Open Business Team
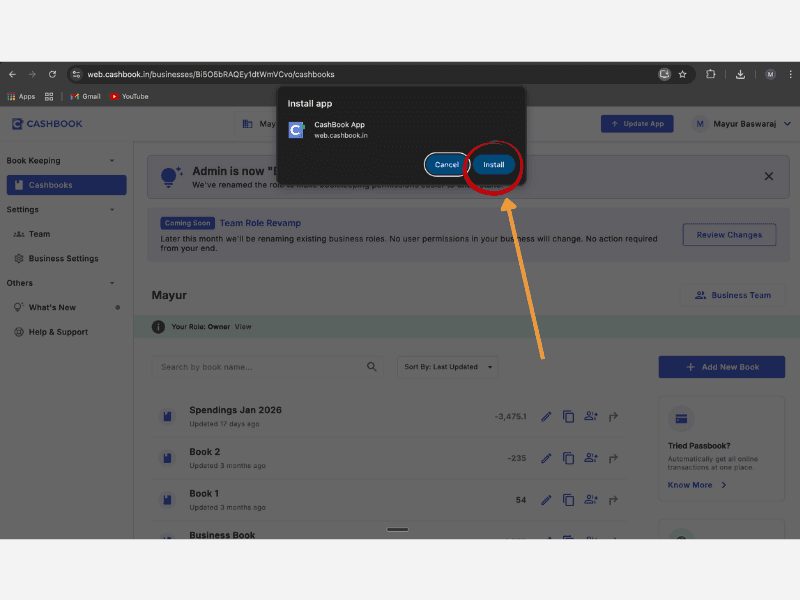Viewport: 800px width, 600px height. (733, 295)
